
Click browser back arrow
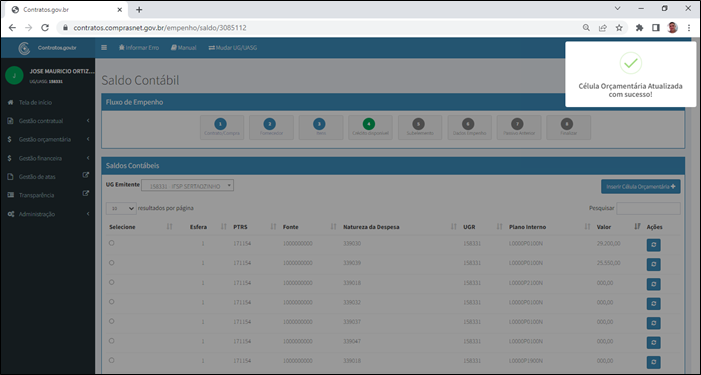point(12,28)
